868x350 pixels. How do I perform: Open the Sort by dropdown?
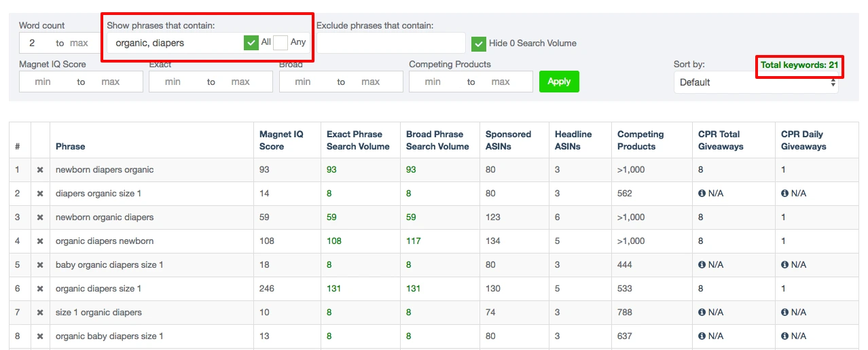point(755,82)
